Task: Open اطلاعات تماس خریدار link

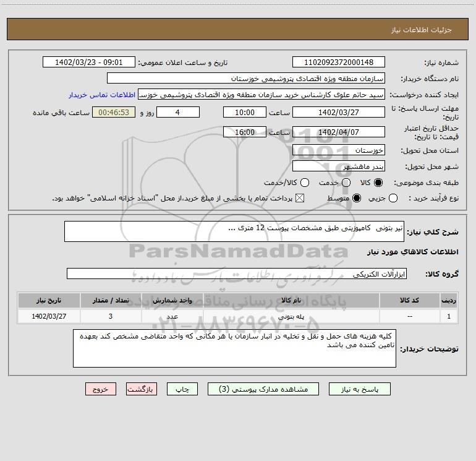Action: pos(102,95)
